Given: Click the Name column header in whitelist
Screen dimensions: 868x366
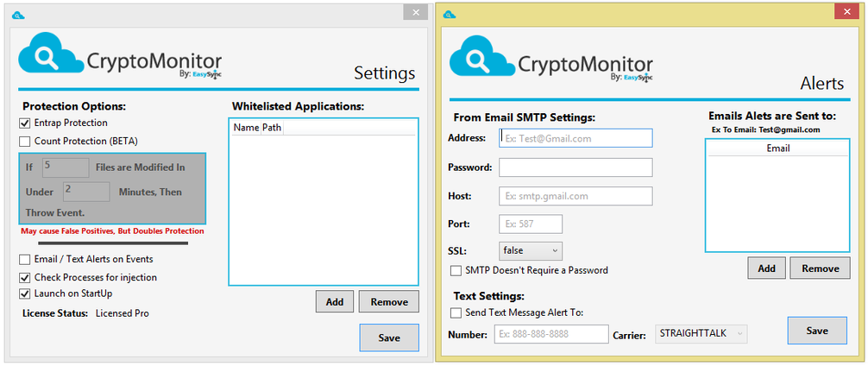Looking at the screenshot, I should pos(246,128).
